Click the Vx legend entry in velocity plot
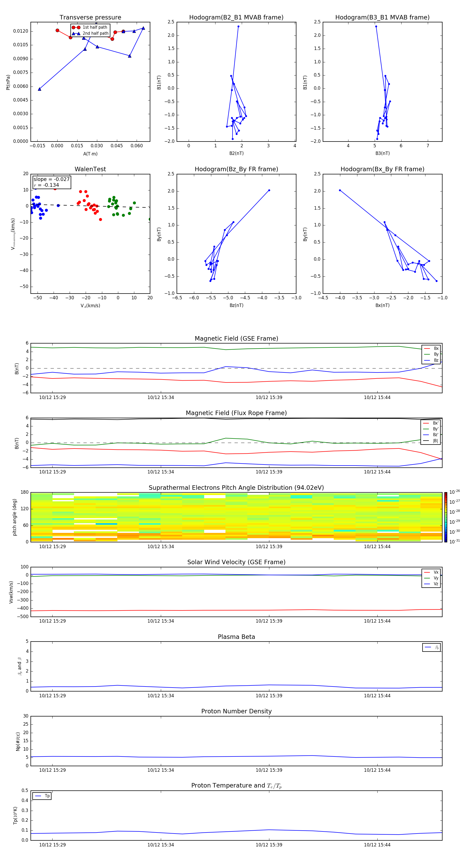 pyautogui.click(x=431, y=572)
